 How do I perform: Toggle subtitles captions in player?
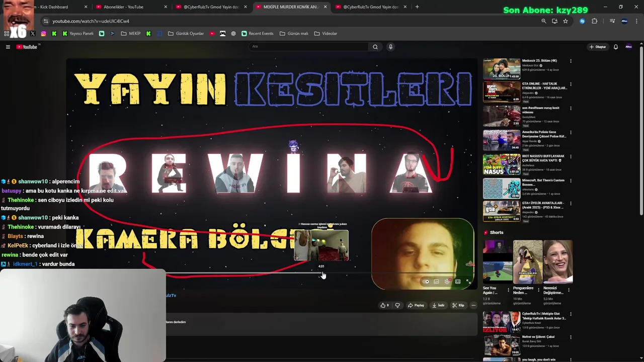436,282
